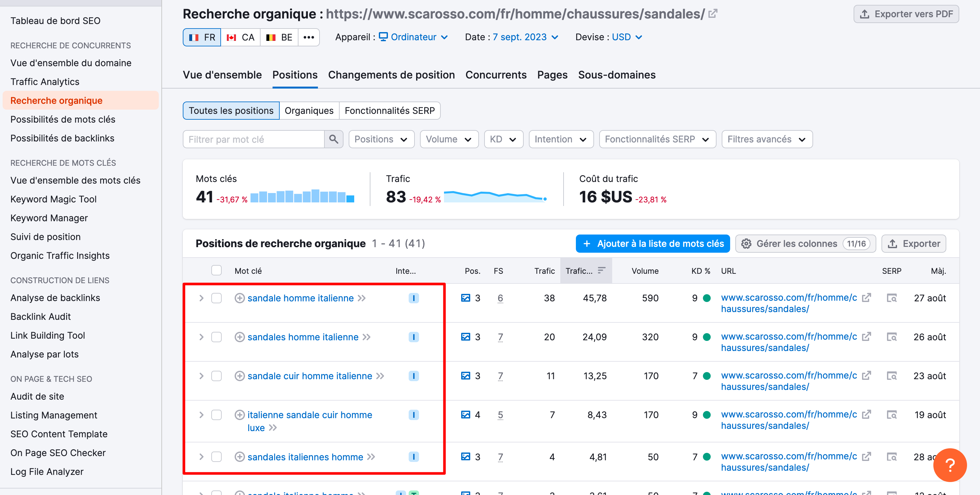Click the keyword filter search magnifier icon

click(x=333, y=139)
